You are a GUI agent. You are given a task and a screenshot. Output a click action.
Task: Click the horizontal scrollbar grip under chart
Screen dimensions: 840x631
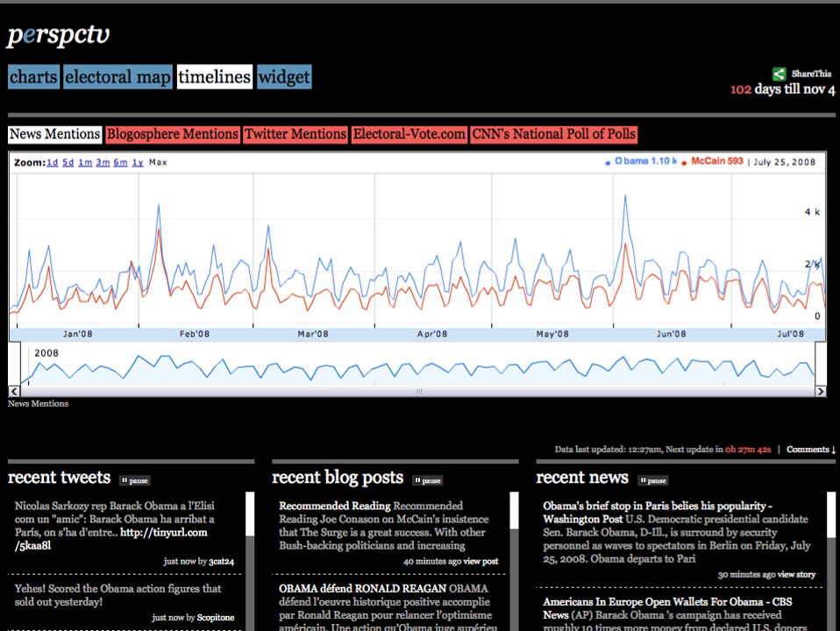click(418, 392)
